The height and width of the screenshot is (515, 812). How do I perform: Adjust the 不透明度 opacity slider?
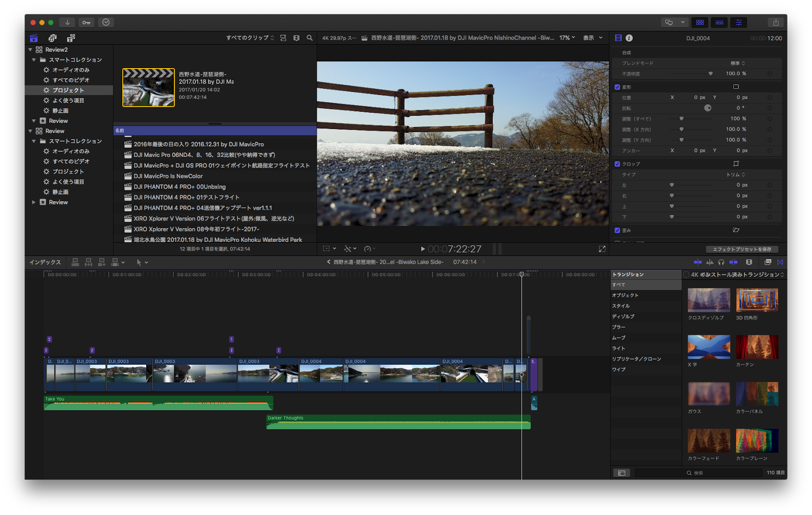tap(710, 74)
